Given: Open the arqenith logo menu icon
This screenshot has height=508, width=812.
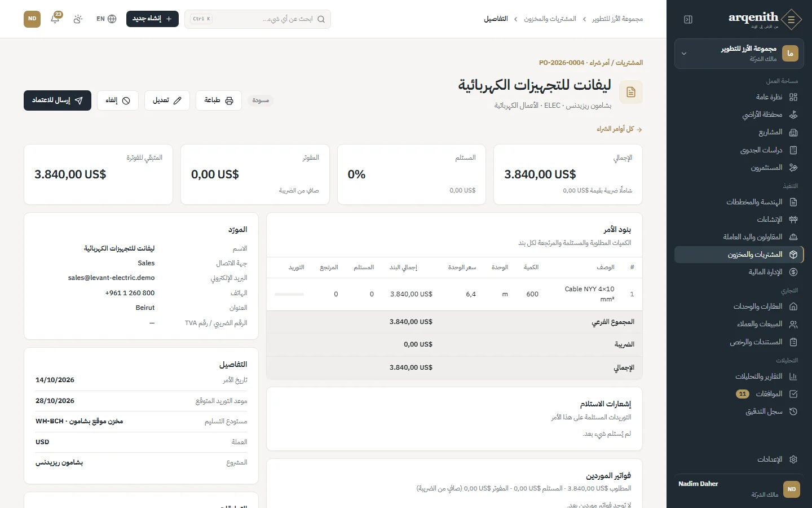Looking at the screenshot, I should pos(792,19).
